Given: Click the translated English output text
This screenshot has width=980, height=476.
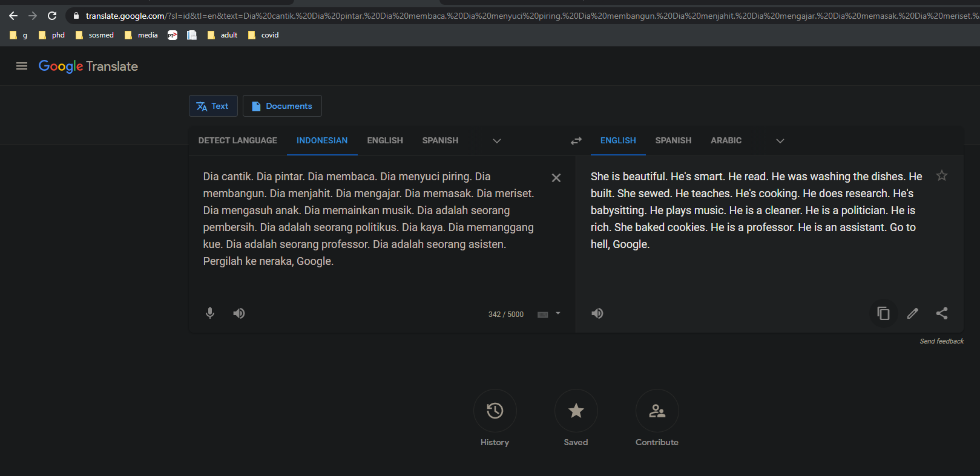Looking at the screenshot, I should (x=757, y=210).
